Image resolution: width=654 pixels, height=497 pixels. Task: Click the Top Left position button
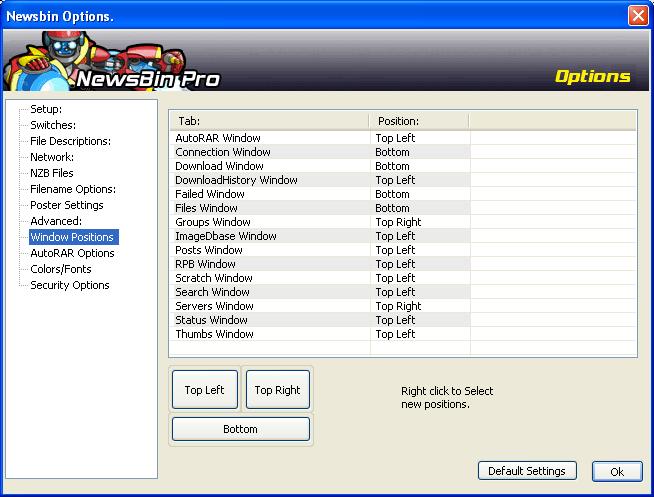click(205, 390)
